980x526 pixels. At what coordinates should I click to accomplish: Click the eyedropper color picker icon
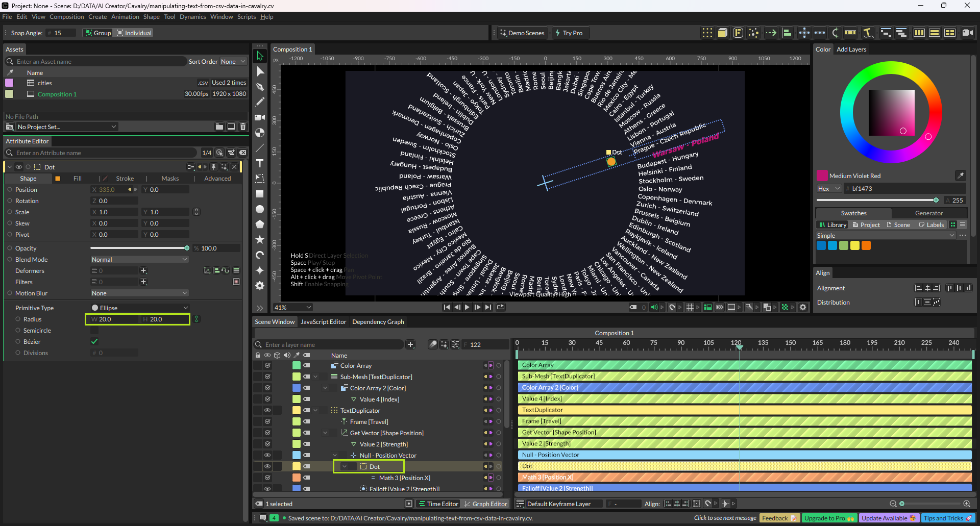click(x=960, y=176)
